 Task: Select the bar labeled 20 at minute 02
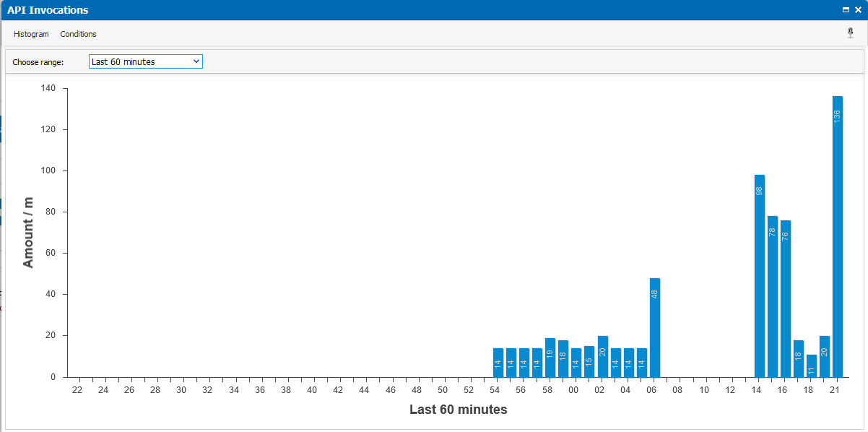click(602, 357)
